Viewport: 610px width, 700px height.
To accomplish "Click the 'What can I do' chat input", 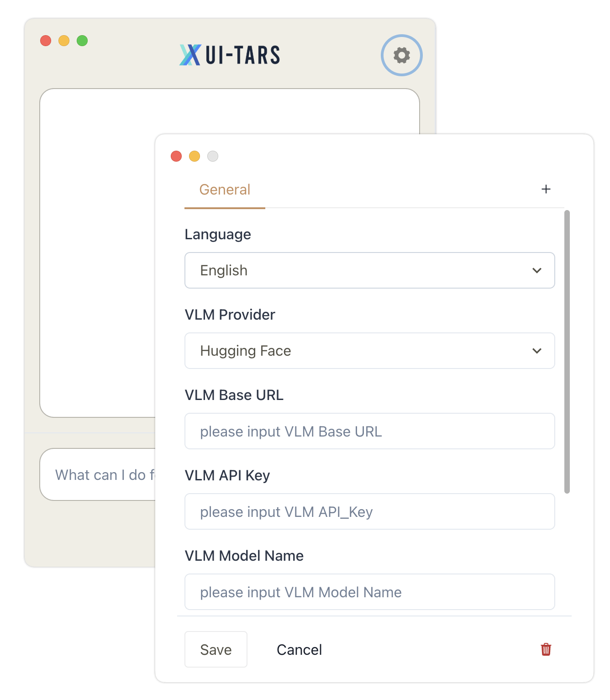I will [98, 474].
